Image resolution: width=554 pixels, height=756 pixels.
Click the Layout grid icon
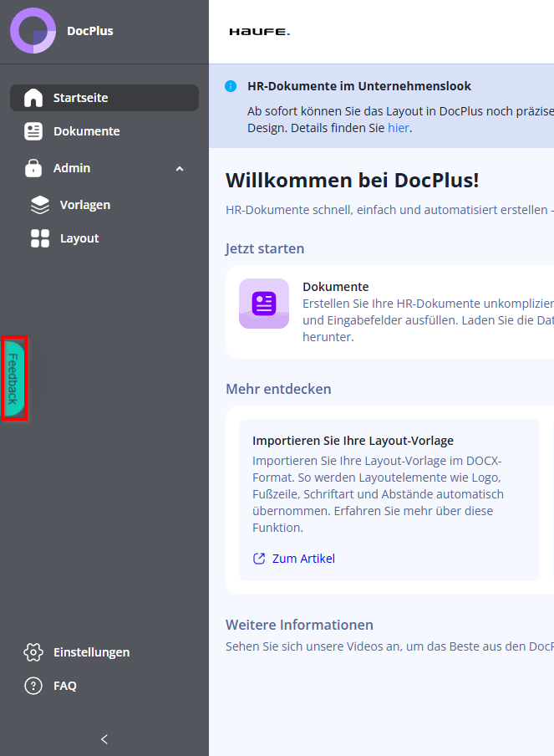point(40,238)
